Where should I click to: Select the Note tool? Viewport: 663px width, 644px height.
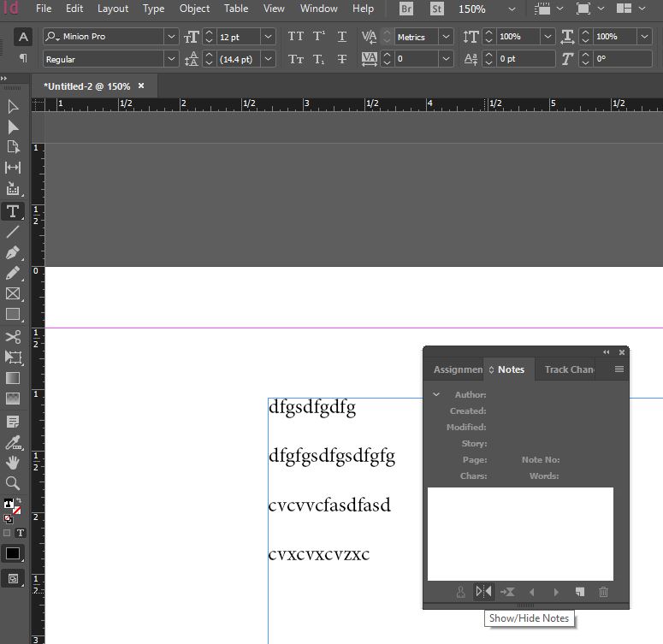pyautogui.click(x=13, y=422)
